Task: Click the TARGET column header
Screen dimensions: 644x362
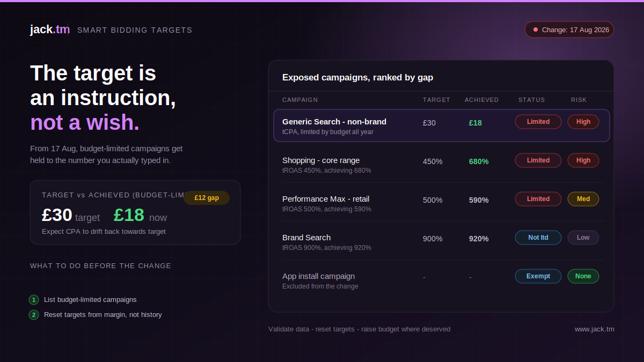Action: (436, 100)
